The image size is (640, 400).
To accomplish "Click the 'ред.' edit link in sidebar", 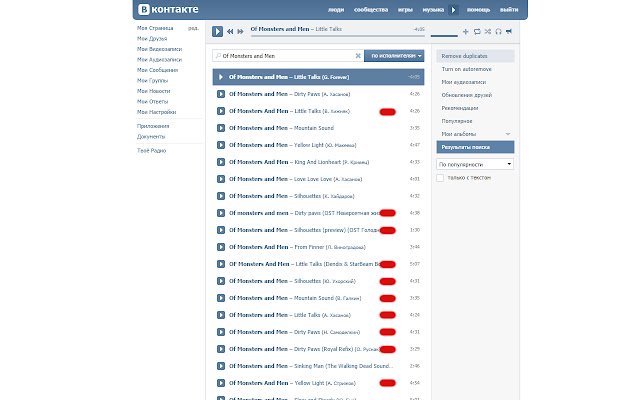I will click(x=193, y=28).
